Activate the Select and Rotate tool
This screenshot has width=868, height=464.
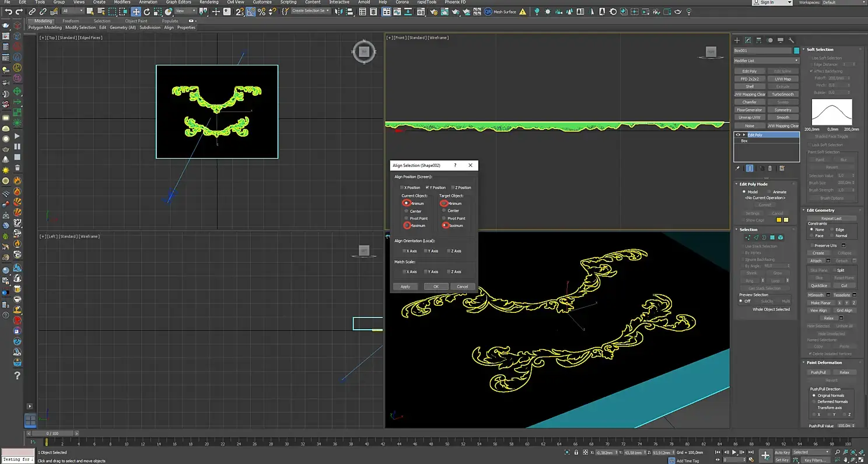[x=146, y=12]
